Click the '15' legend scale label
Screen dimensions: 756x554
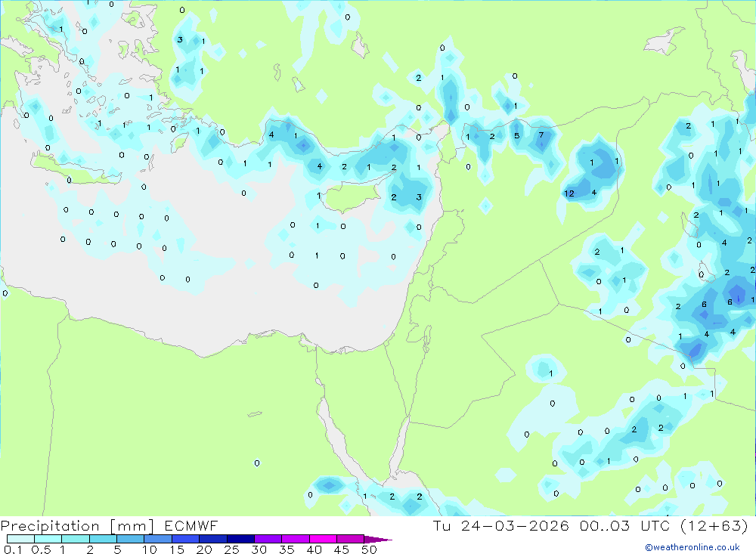[177, 549]
